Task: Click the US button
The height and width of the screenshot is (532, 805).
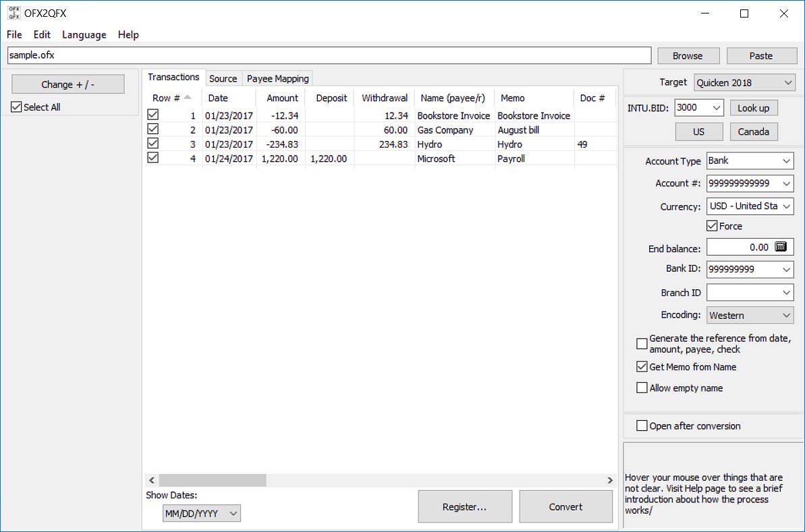Action: (x=699, y=131)
